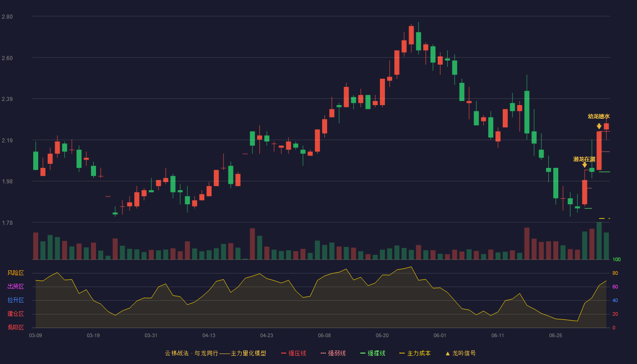Click the 1.98 price axis label

tap(7, 182)
